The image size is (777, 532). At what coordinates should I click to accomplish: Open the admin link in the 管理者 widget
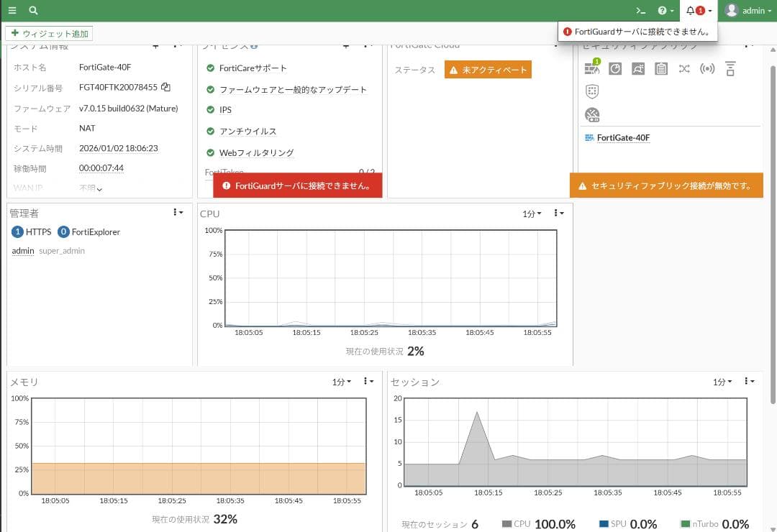coord(22,251)
